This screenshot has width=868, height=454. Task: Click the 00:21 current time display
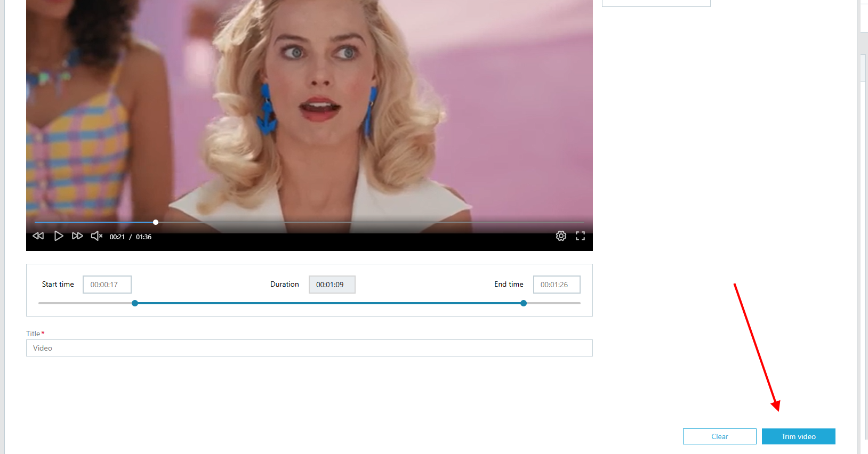[x=117, y=237]
